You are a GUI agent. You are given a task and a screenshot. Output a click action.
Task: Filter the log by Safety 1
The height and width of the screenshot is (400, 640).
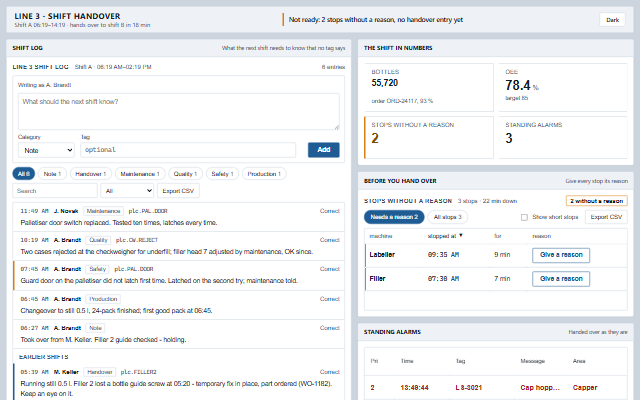tap(222, 174)
